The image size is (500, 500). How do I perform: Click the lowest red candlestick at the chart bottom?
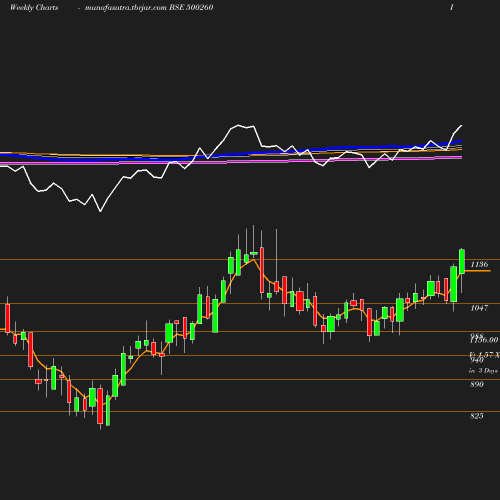pos(100,406)
